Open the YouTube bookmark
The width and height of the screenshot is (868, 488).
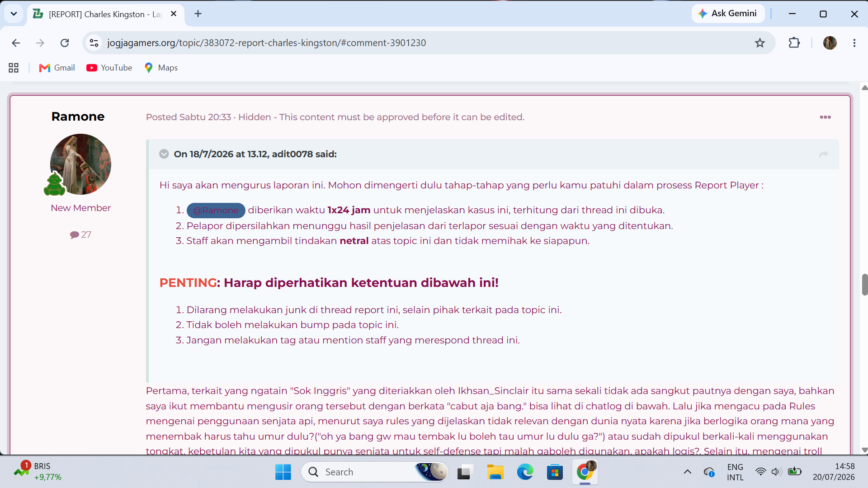pyautogui.click(x=109, y=68)
